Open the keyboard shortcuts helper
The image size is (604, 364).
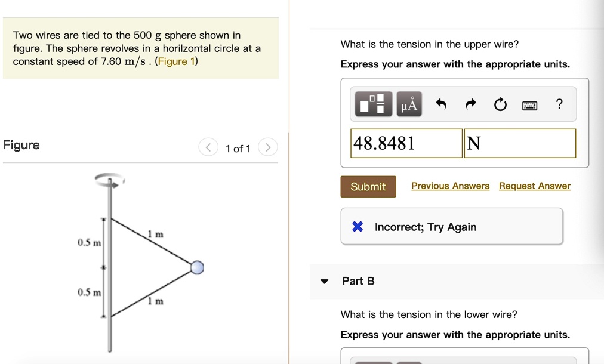(530, 103)
